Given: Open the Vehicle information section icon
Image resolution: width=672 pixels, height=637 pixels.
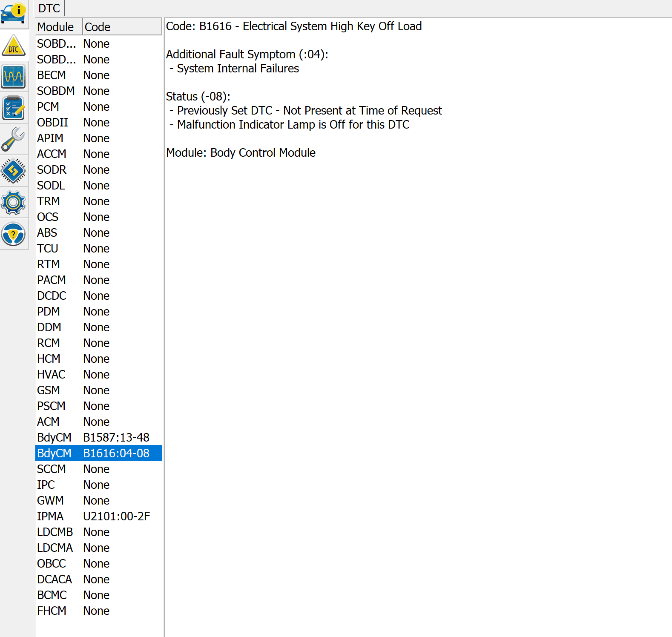Looking at the screenshot, I should (x=14, y=14).
